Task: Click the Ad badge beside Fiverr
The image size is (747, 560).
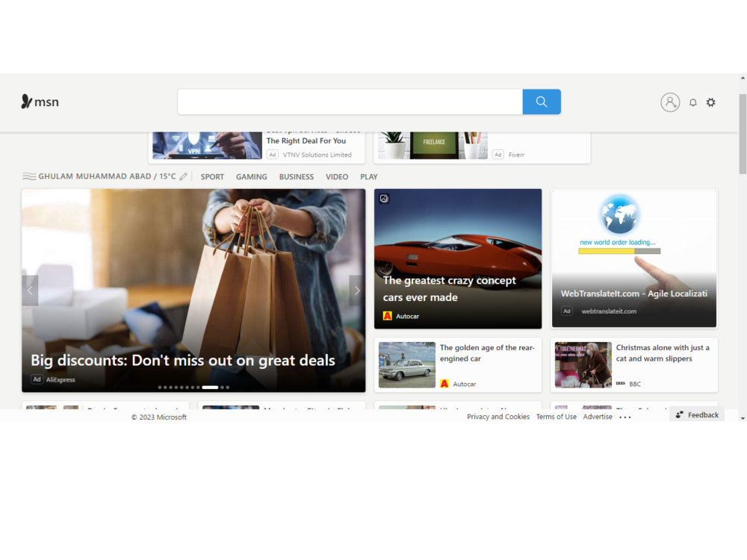Action: (498, 155)
